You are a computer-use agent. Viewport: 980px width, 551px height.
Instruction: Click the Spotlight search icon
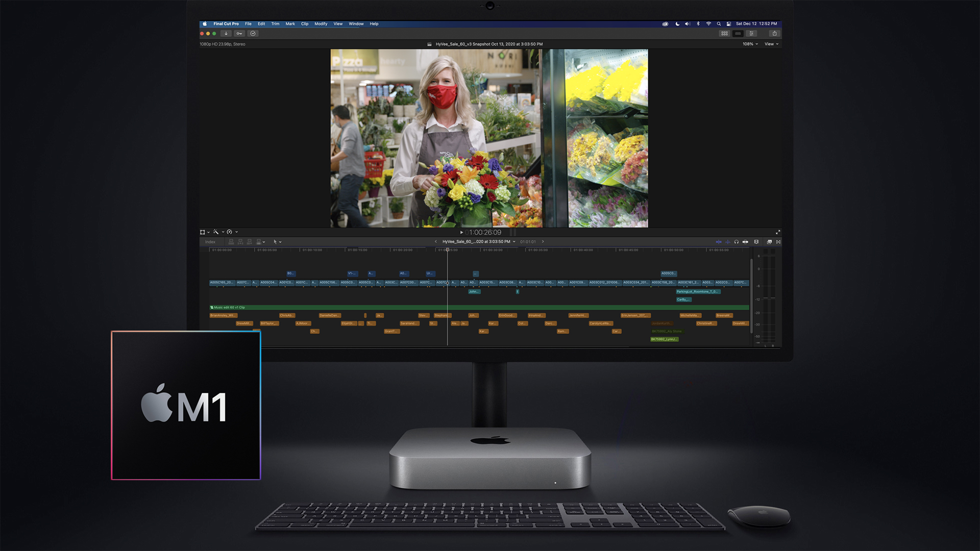pos(719,24)
